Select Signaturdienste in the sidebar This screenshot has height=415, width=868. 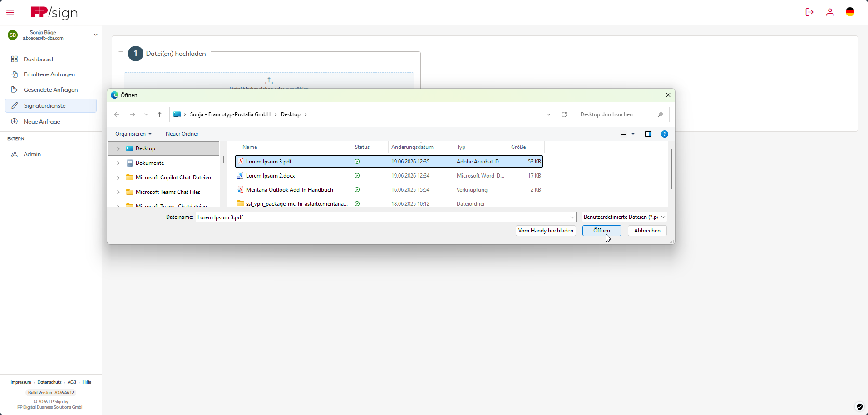tap(51, 106)
